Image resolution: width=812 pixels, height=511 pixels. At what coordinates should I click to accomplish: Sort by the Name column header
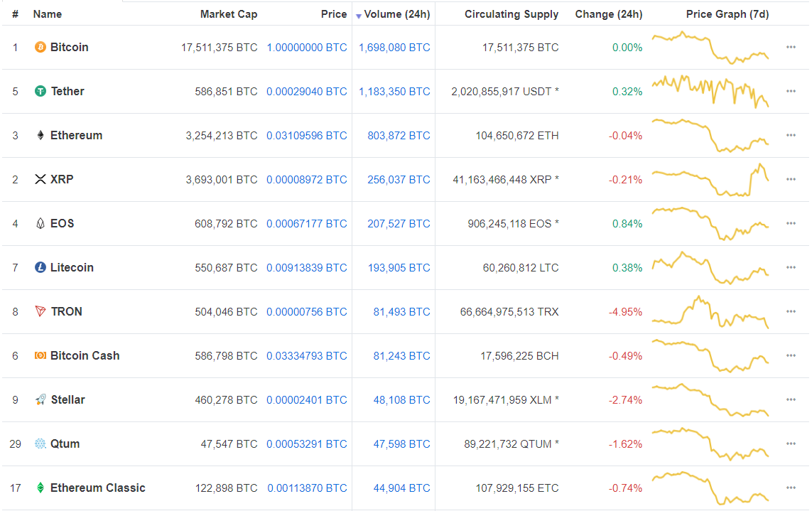click(48, 14)
